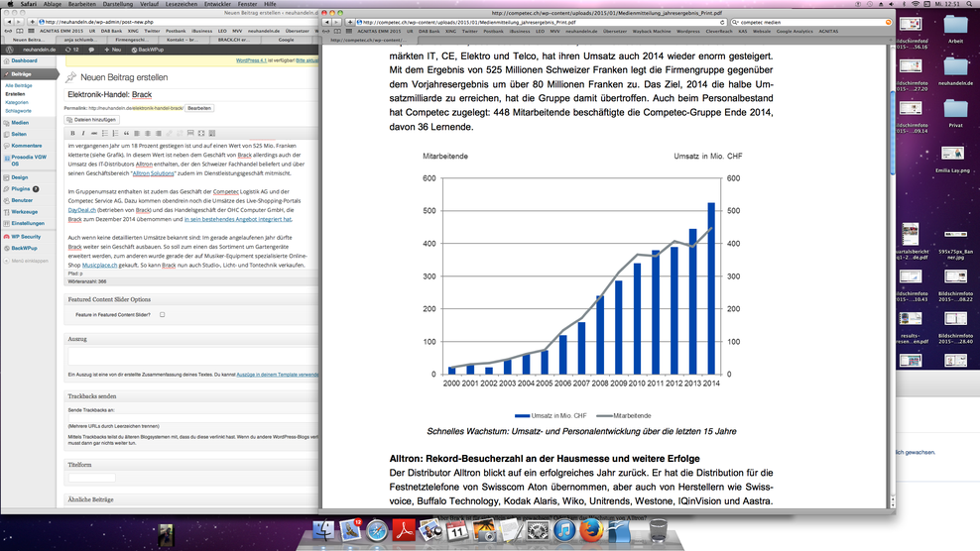Screen dimensions: 980x551
Task: Center-align text in WordPress editor
Action: pos(148,133)
